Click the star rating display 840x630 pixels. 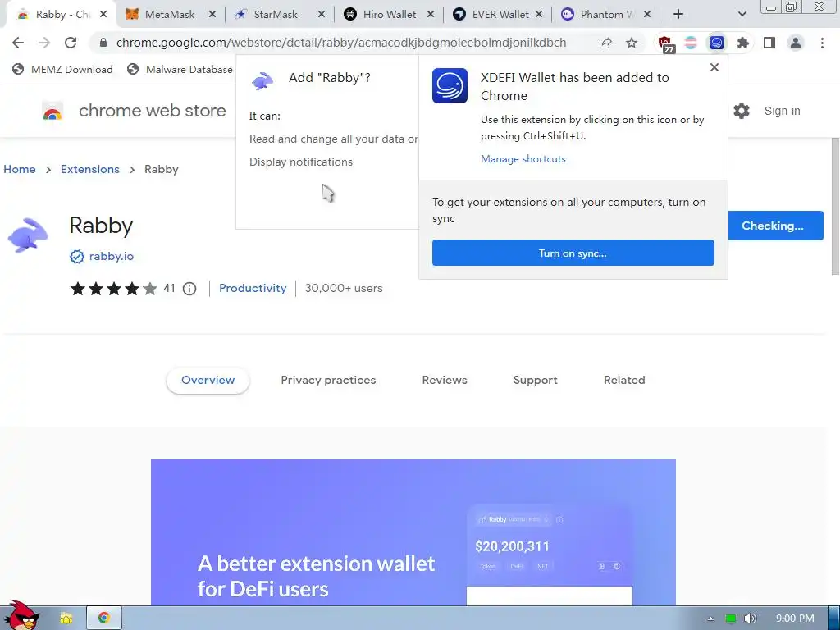coord(113,289)
